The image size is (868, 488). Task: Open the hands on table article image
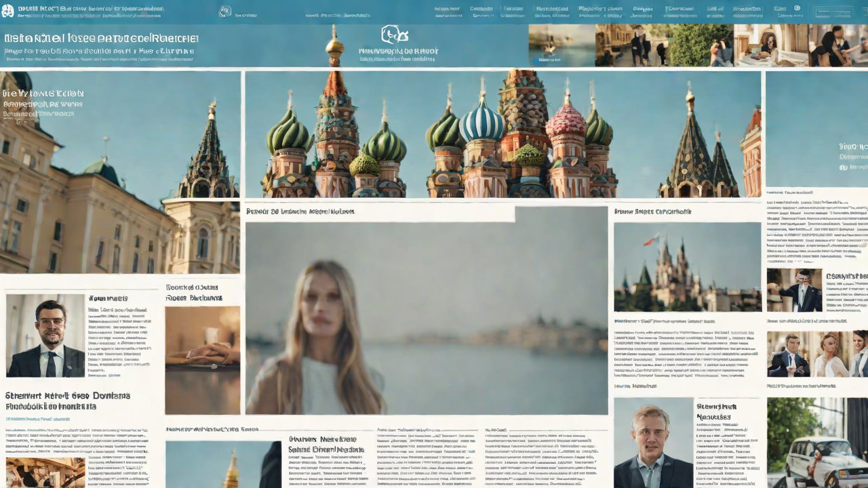point(202,359)
